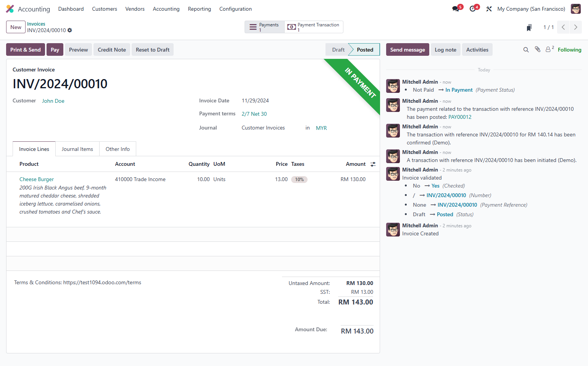Go to next record arrow
588x366 pixels.
coord(575,27)
